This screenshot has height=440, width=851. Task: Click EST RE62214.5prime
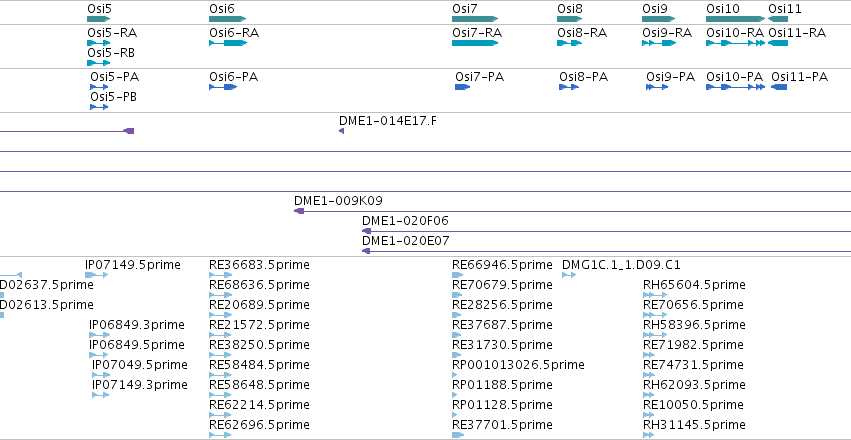click(x=220, y=415)
